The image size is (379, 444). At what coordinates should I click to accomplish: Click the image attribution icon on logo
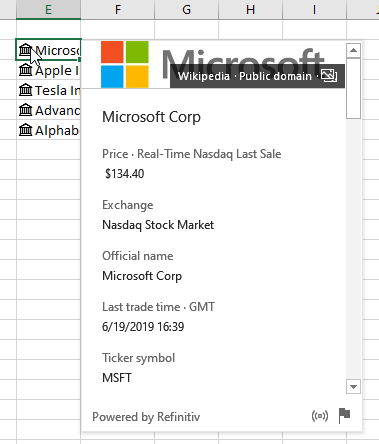tap(329, 76)
